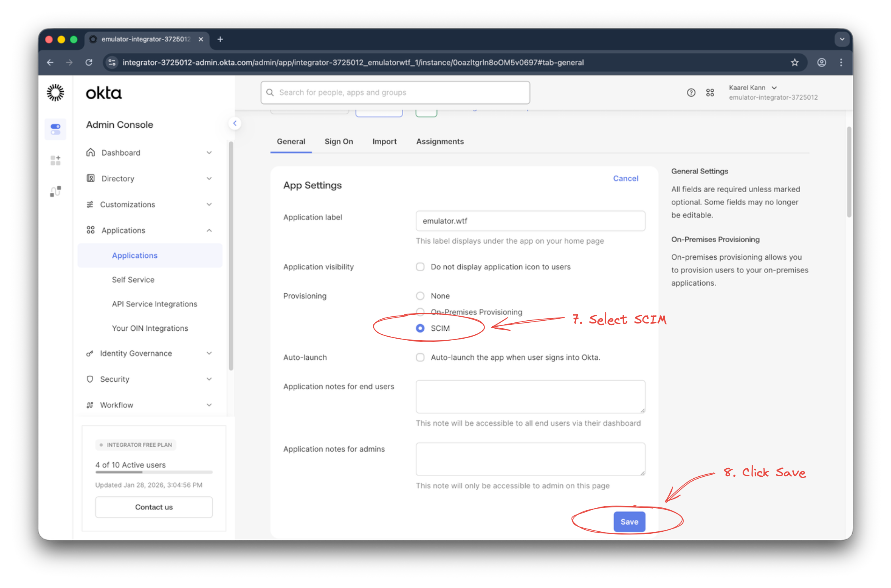Click the Application label input field

pos(530,221)
